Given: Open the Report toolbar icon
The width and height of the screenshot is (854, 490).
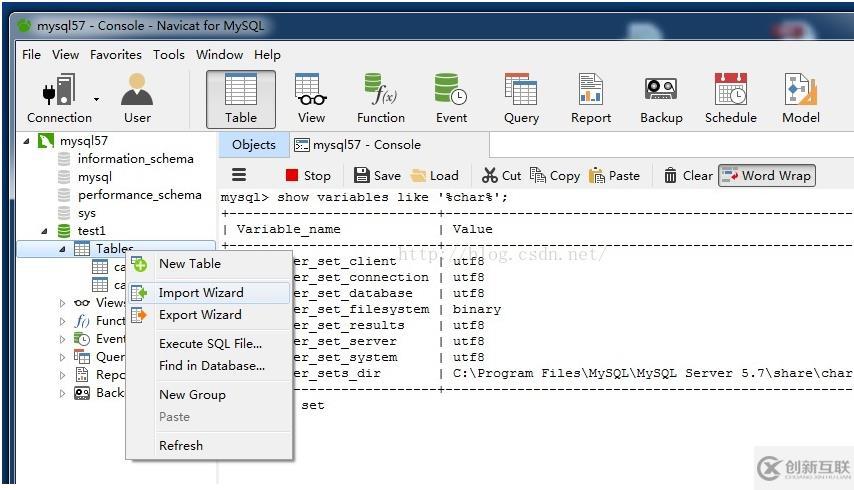Looking at the screenshot, I should coord(591,99).
